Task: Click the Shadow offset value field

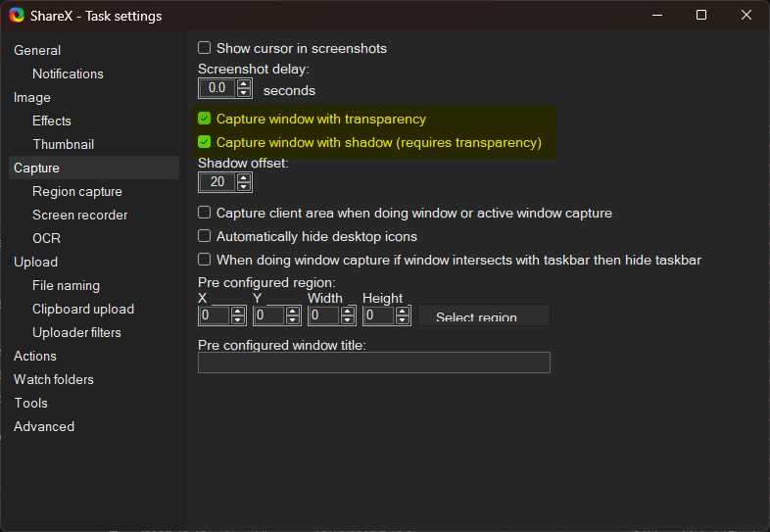Action: pyautogui.click(x=218, y=182)
